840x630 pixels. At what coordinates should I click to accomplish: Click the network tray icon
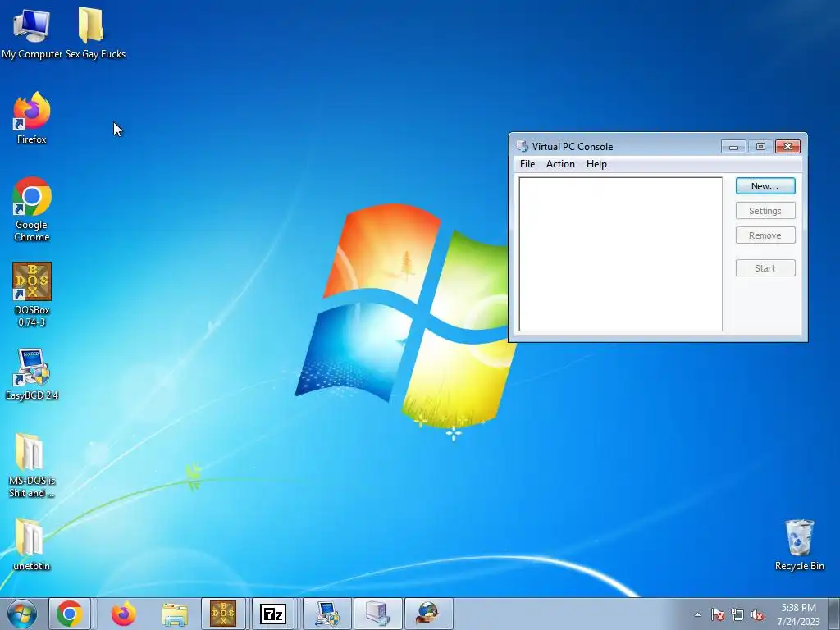(x=737, y=614)
